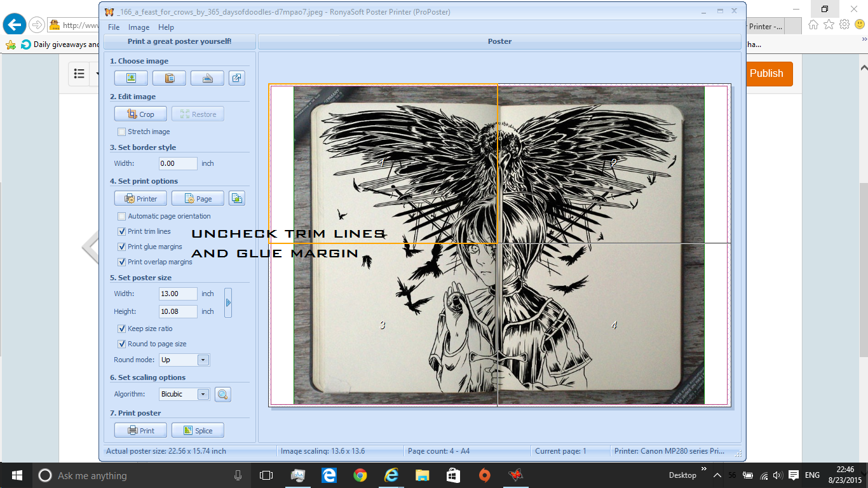
Task: Show hidden system tray icons chevron
Action: pyautogui.click(x=717, y=475)
